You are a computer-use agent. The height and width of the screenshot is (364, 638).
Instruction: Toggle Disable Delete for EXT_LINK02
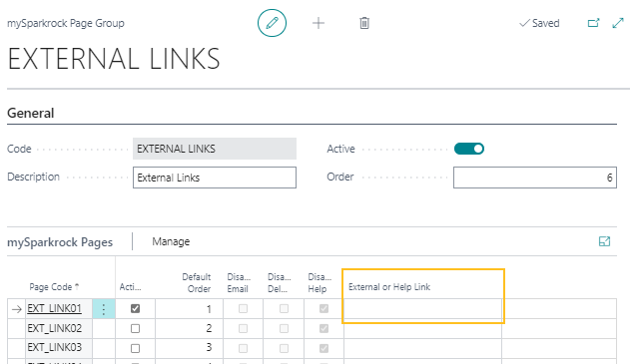284,328
